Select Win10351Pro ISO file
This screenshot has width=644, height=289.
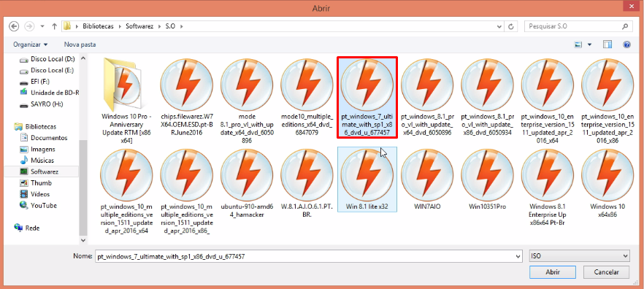pos(487,180)
